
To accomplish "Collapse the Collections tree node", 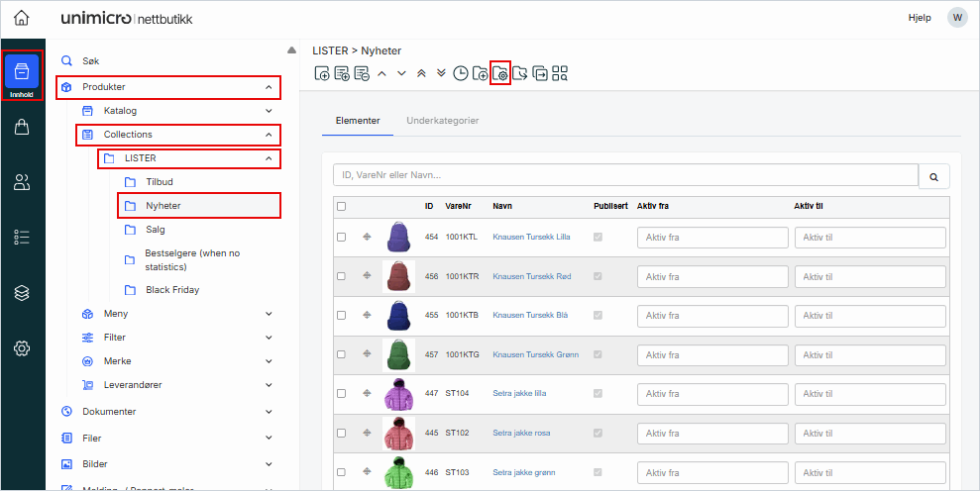I will click(269, 135).
